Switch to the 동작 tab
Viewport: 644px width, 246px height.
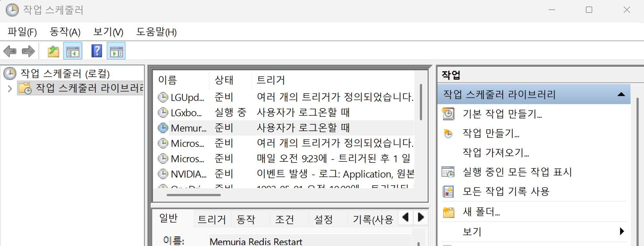246,220
